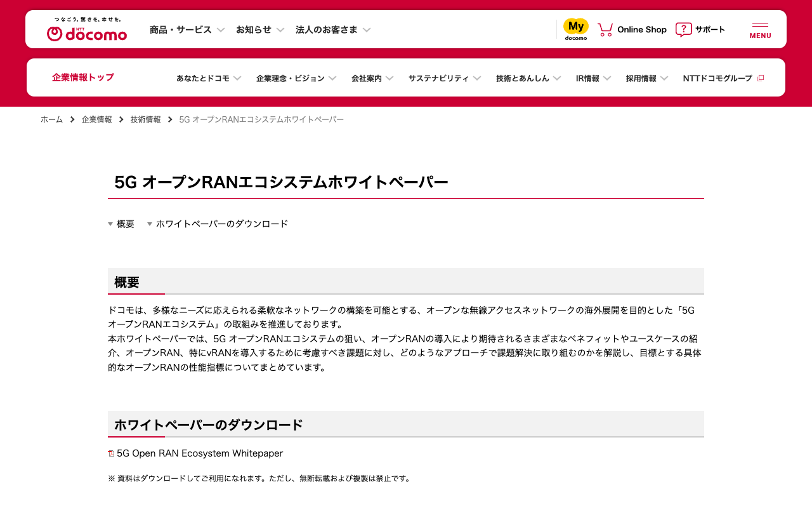Click the ホーム breadcrumb link

pos(52,119)
